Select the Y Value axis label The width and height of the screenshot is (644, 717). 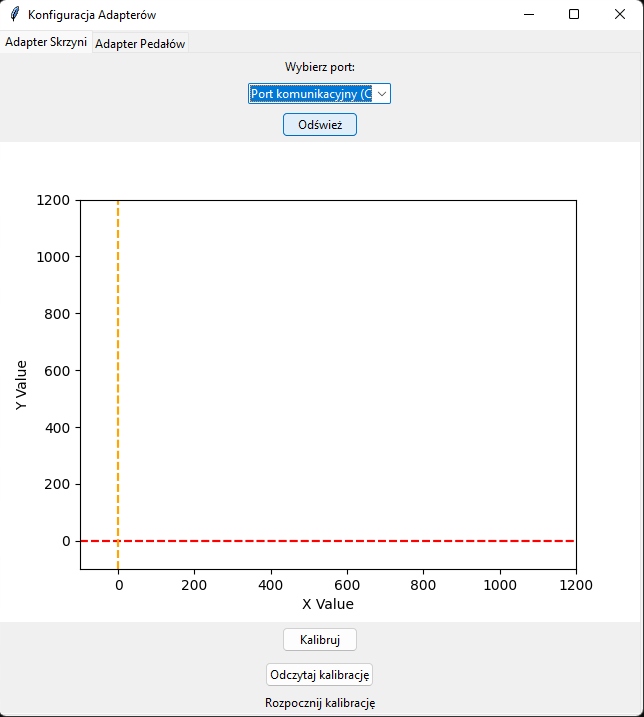pos(21,385)
